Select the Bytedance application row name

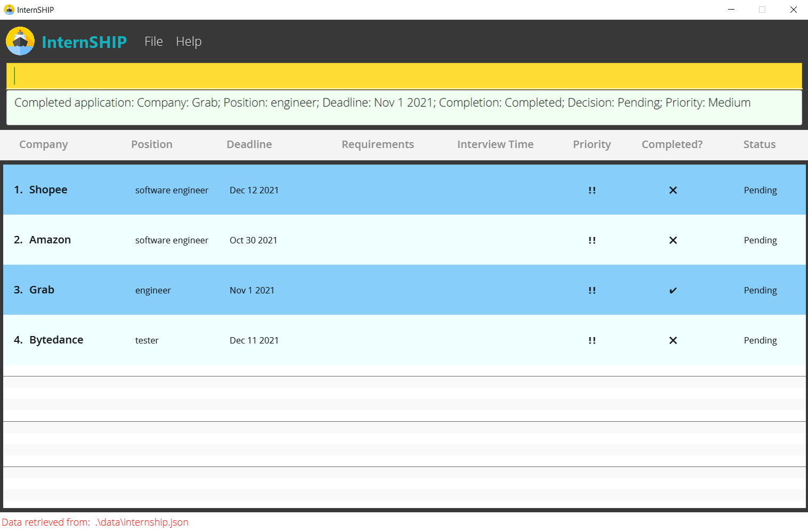pyautogui.click(x=56, y=340)
